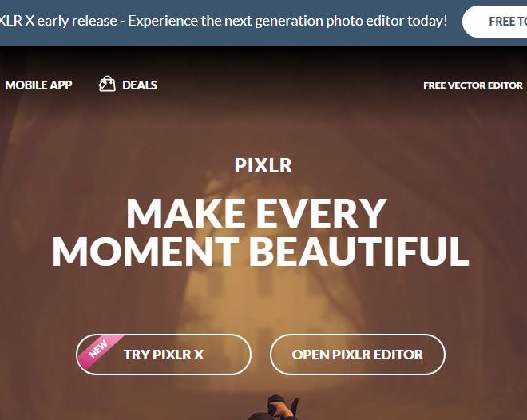The width and height of the screenshot is (527, 420).
Task: Click the word BEAUTIFUL in the headline
Action: 359,251
